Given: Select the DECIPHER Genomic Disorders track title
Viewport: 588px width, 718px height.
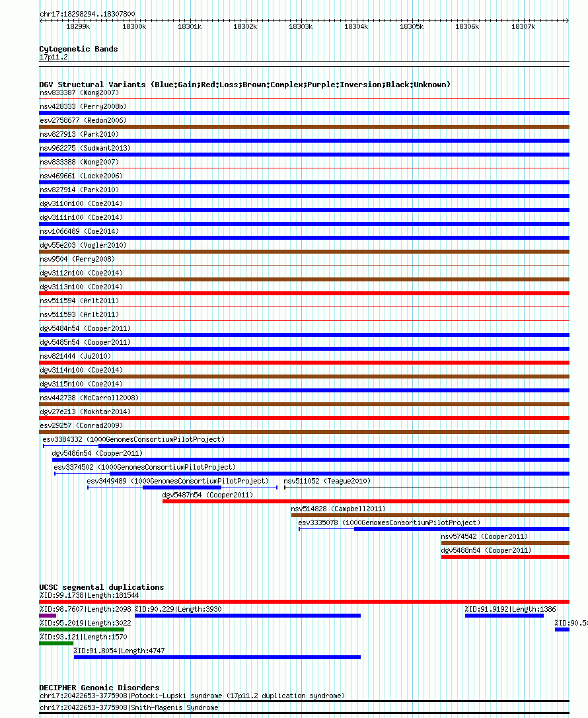Looking at the screenshot, I should [x=99, y=688].
